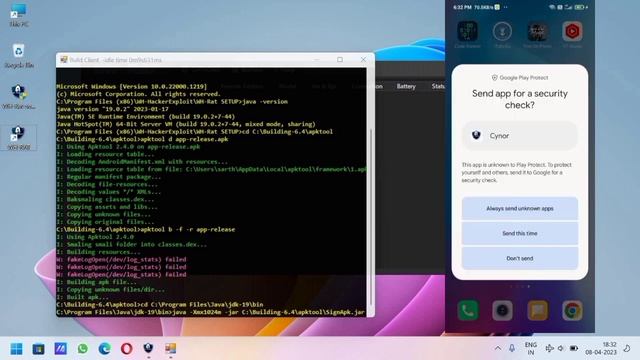Viewport: 640px width, 360px height.
Task: Click the 'apktool d app-release.apk' command line
Action: 142,139
